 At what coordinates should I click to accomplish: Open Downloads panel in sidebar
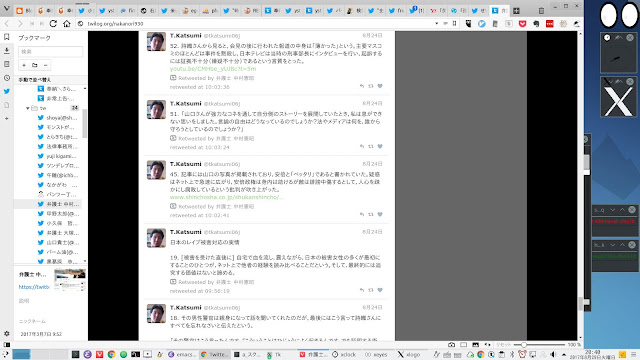(7, 51)
